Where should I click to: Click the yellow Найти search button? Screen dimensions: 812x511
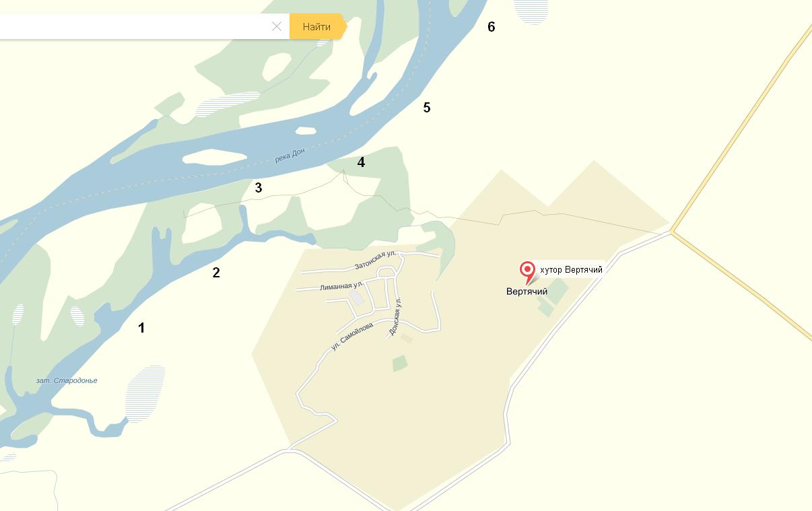coord(317,26)
